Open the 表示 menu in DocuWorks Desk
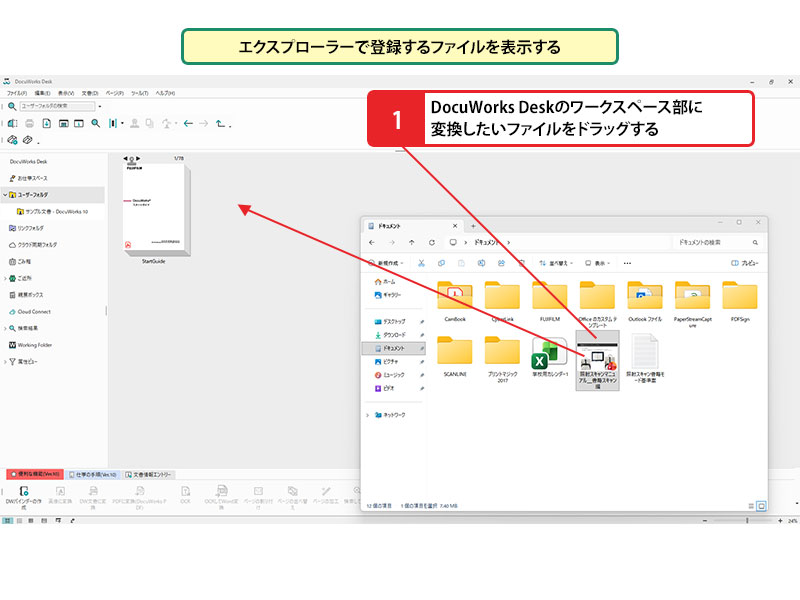The height and width of the screenshot is (600, 800). (x=66, y=93)
